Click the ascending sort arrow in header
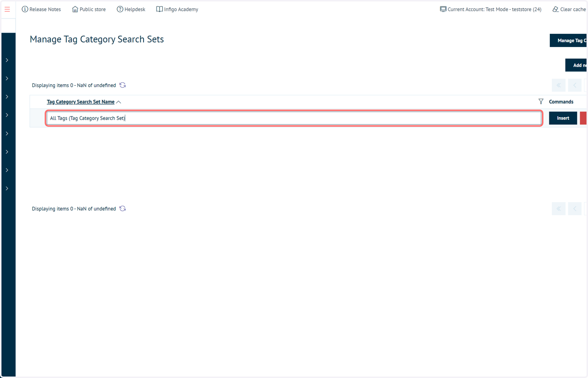Viewport: 588px width, 378px height. point(119,102)
